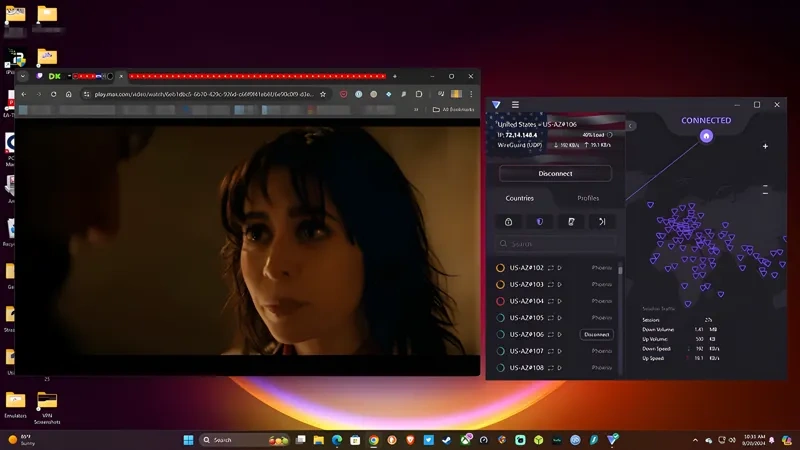The image size is (800, 450).
Task: Reload the Max video page
Action: coord(54,94)
